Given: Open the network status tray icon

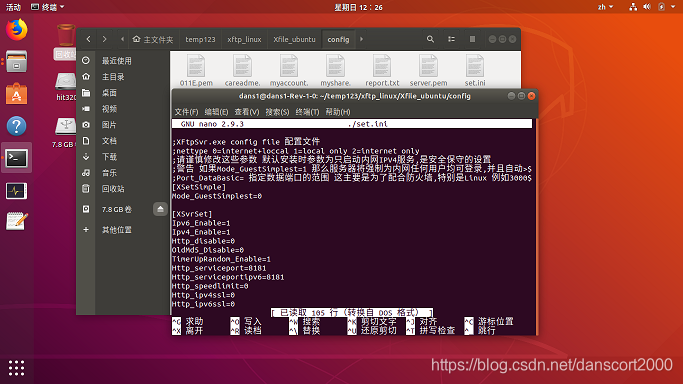Looking at the screenshot, I should [x=633, y=7].
